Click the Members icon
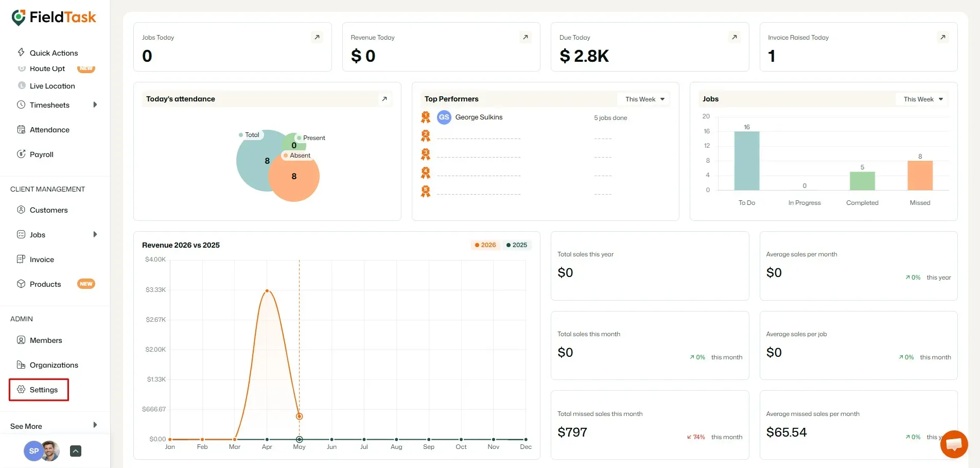 [21, 340]
